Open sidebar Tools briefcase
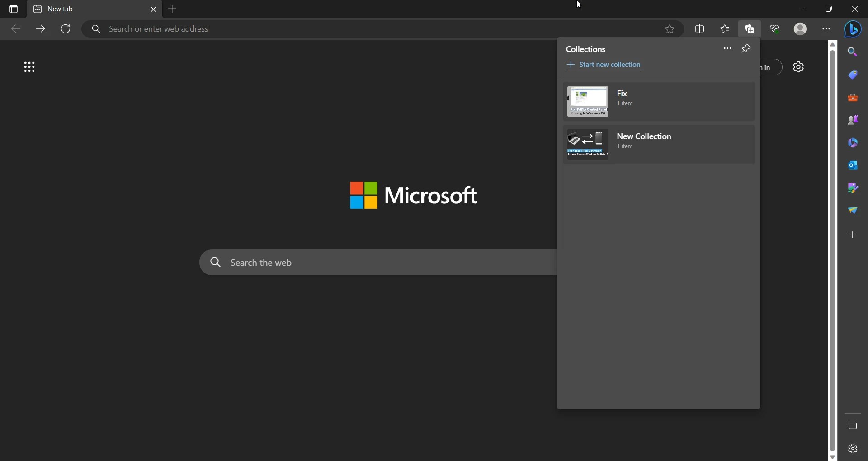 pyautogui.click(x=854, y=98)
